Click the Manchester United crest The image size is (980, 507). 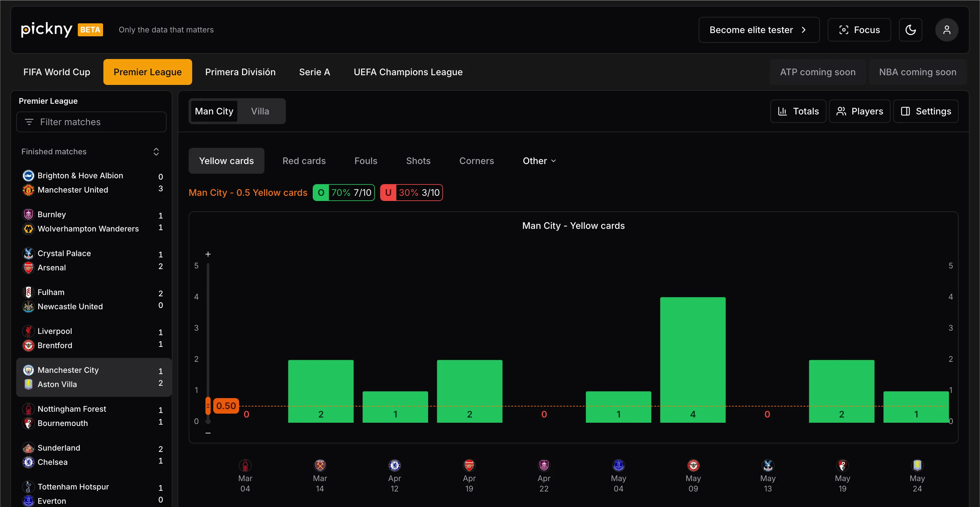click(29, 190)
